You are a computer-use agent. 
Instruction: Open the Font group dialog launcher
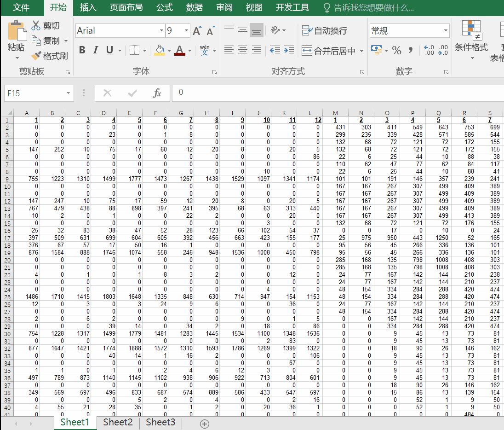(214, 72)
